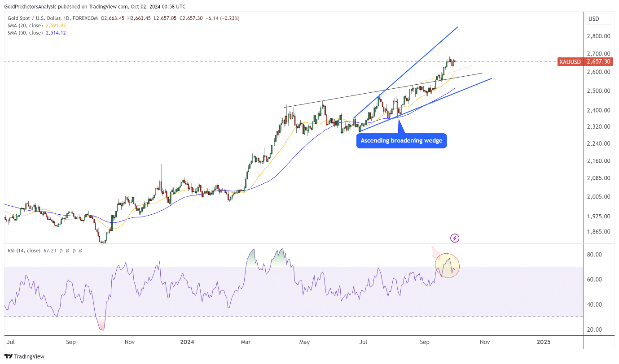
Task: Click the Nov label before 2024
Action: 130,342
